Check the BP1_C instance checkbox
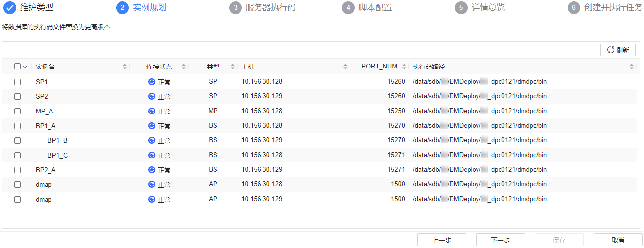Viewport: 644px width, 248px height. click(17, 155)
